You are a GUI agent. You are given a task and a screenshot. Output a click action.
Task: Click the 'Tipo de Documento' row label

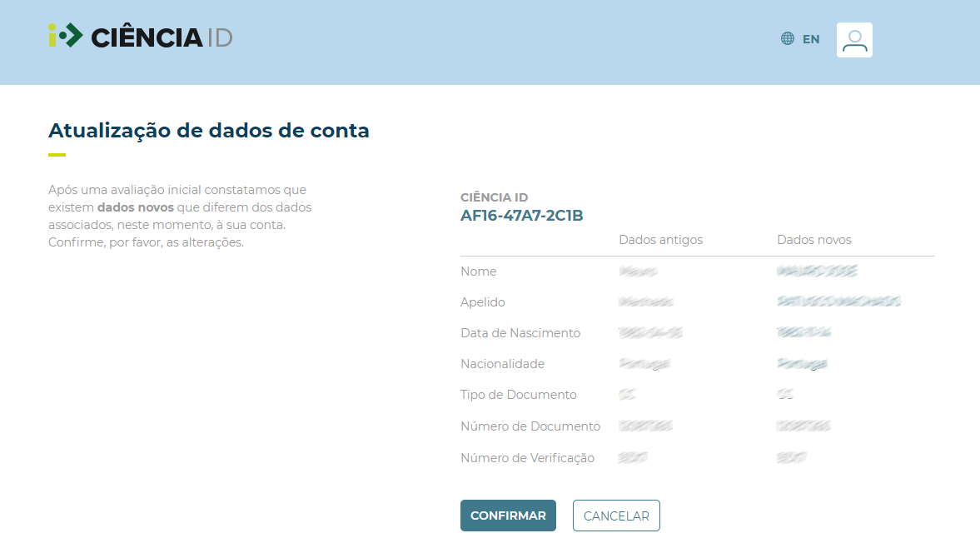[519, 395]
